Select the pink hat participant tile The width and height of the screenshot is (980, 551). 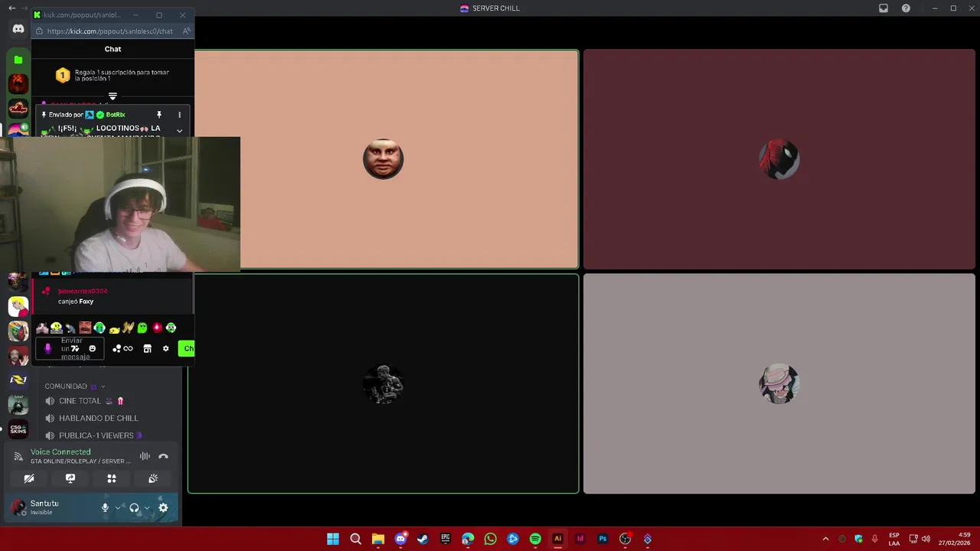coord(779,383)
